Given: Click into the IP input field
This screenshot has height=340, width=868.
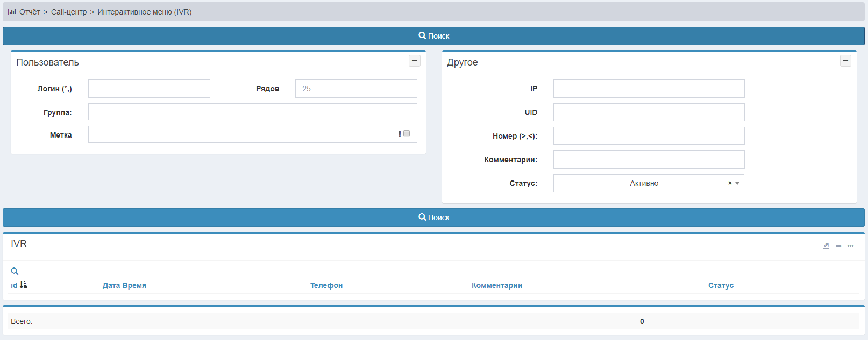Looking at the screenshot, I should click(649, 89).
